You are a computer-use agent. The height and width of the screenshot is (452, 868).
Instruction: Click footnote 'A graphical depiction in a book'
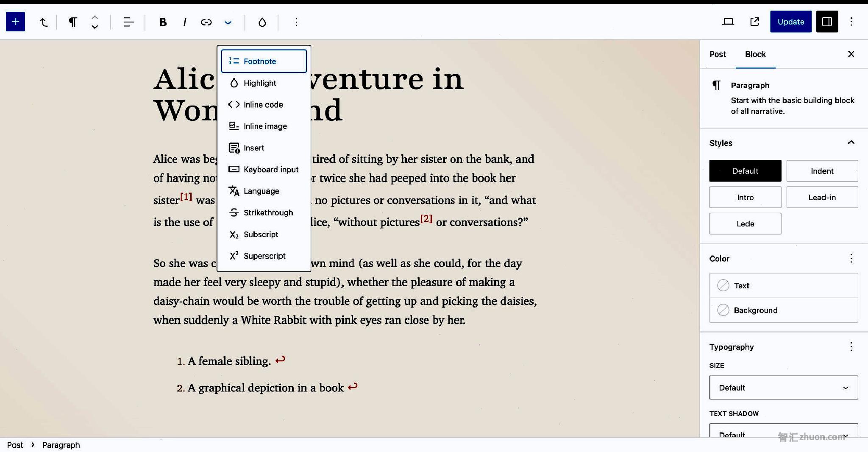pyautogui.click(x=266, y=388)
